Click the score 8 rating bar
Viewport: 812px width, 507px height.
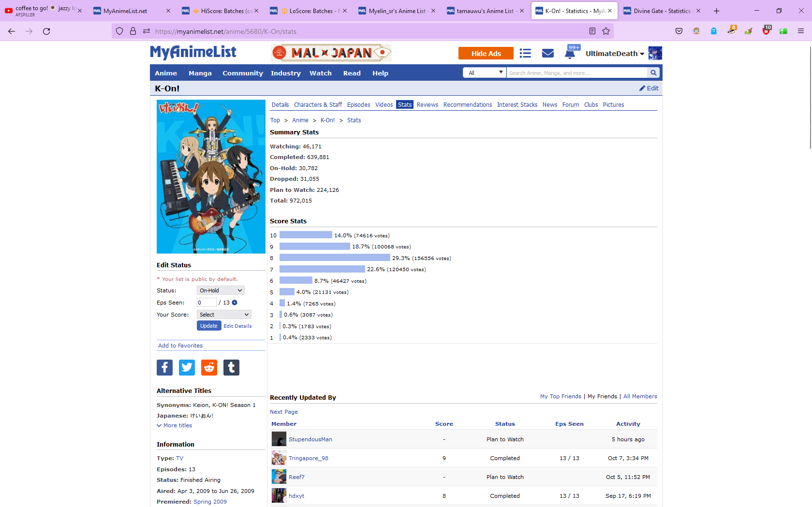pyautogui.click(x=335, y=258)
